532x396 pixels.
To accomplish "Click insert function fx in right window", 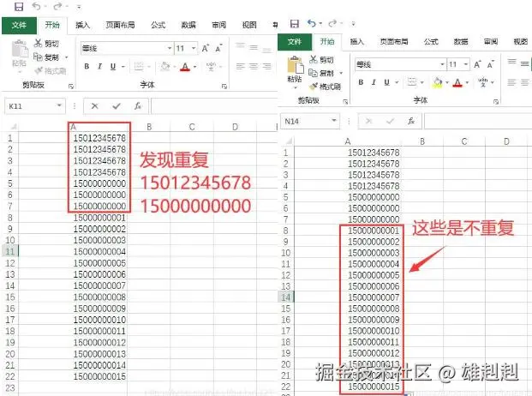I will (411, 121).
